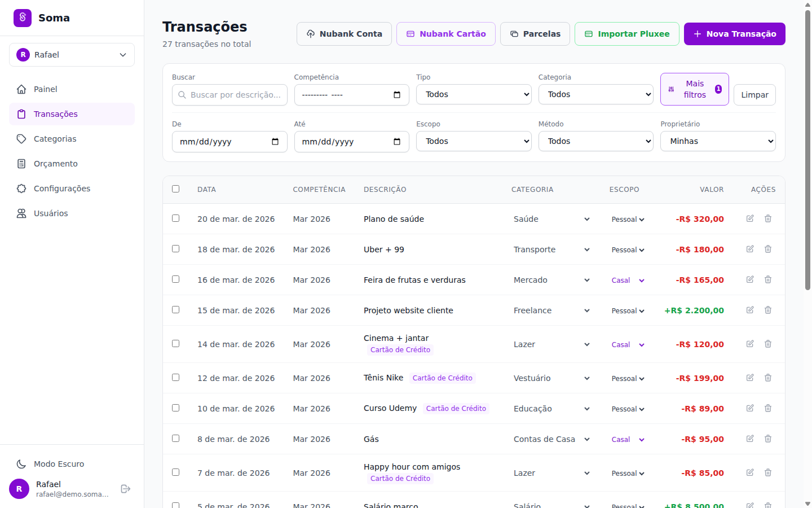Click the Soma logo icon
This screenshot has width=812, height=508.
click(23, 18)
